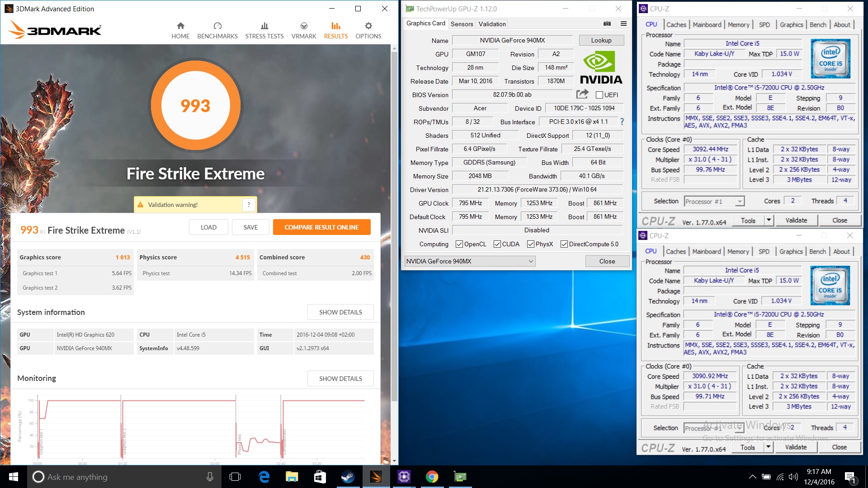Open Steam from the taskbar

point(348,477)
